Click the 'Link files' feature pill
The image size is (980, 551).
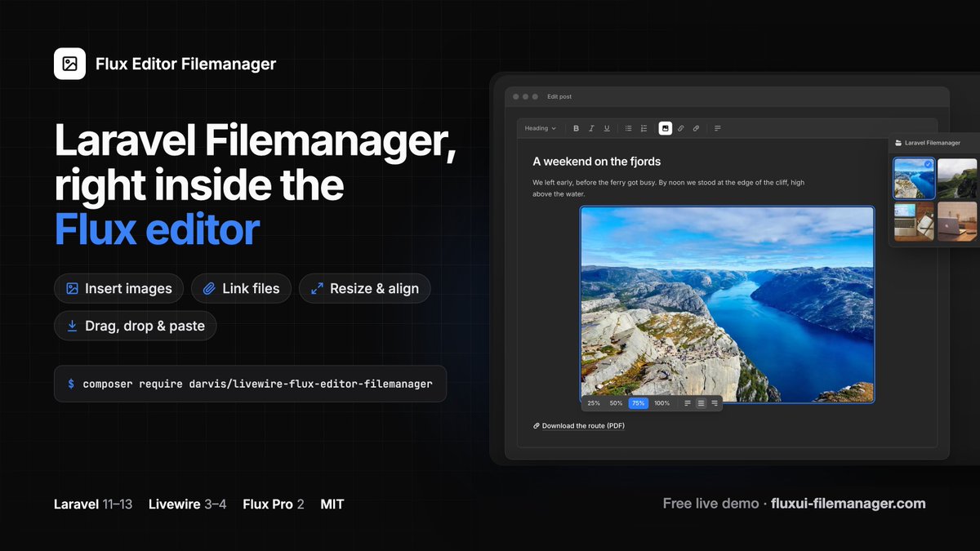241,288
